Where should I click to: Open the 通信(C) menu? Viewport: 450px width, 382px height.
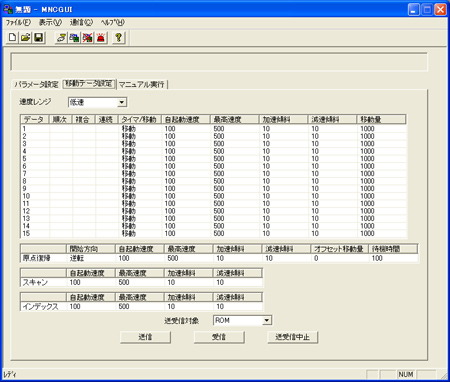click(x=81, y=23)
